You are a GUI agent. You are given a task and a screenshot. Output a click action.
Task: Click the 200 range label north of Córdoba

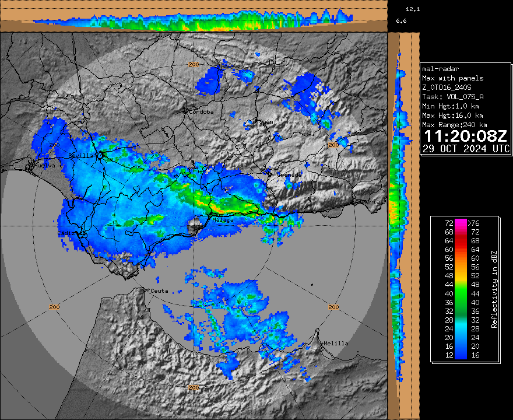coord(194,64)
